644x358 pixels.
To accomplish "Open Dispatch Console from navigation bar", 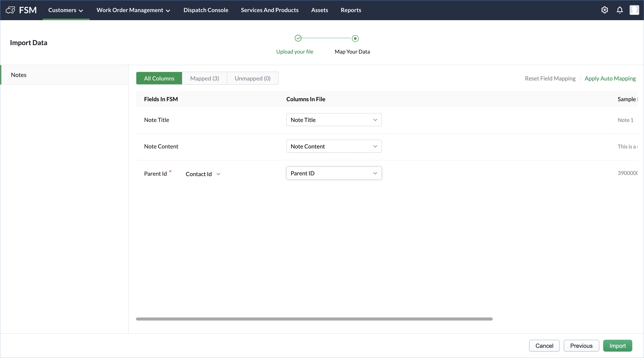I will [206, 10].
